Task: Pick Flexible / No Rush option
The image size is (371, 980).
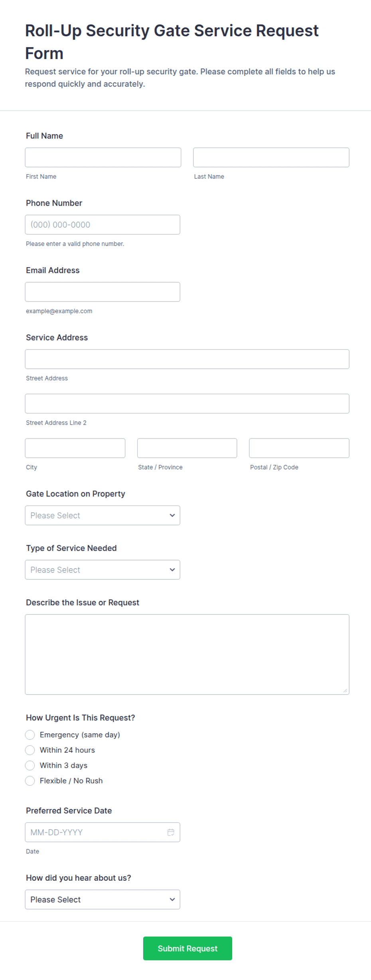Action: (x=30, y=781)
